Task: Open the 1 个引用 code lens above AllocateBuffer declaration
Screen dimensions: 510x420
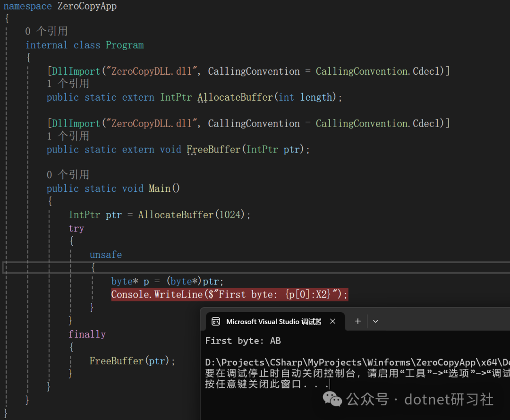Action: coord(68,84)
